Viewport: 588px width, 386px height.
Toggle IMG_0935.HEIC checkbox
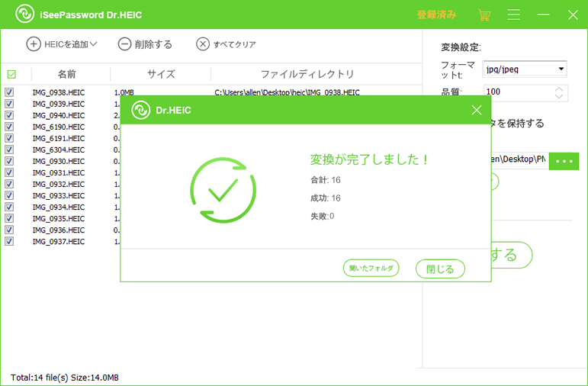tap(9, 218)
